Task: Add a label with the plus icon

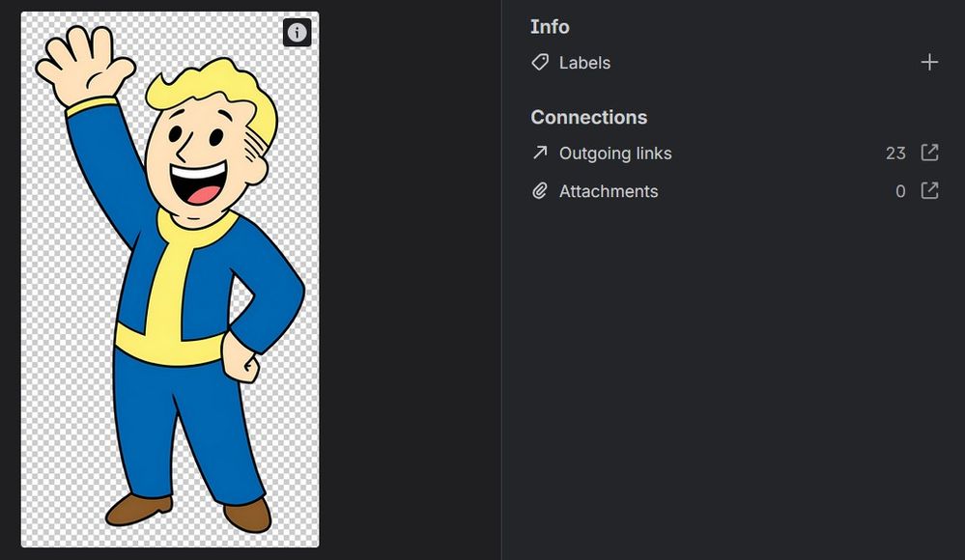Action: point(929,62)
